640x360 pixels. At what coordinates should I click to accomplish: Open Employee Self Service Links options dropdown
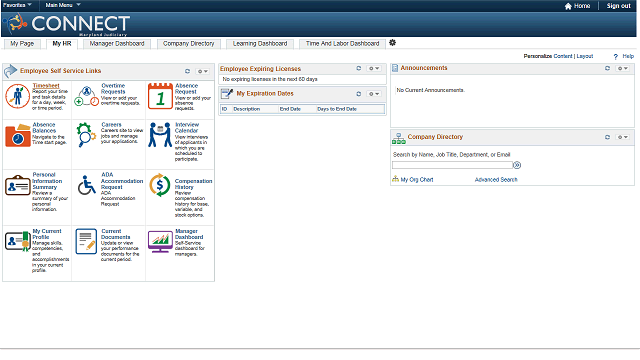click(203, 71)
